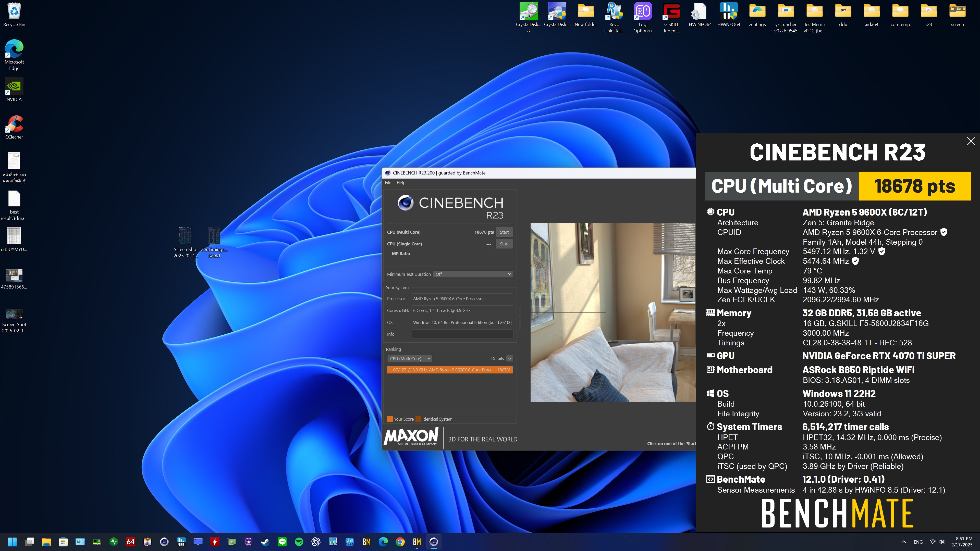Start the CPU (Single Core) test
Viewport: 980px width, 551px height.
point(504,244)
